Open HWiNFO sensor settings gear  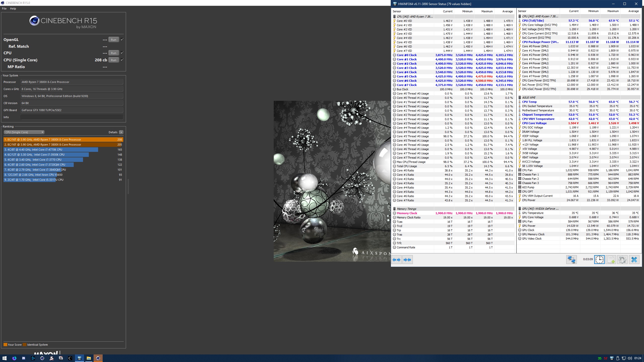[622, 260]
